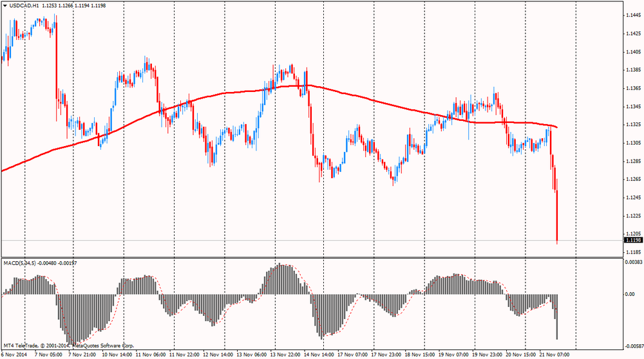Screen dimensions: 644x359
Task: Click the 1.1225 price scale value
Action: 633,216
